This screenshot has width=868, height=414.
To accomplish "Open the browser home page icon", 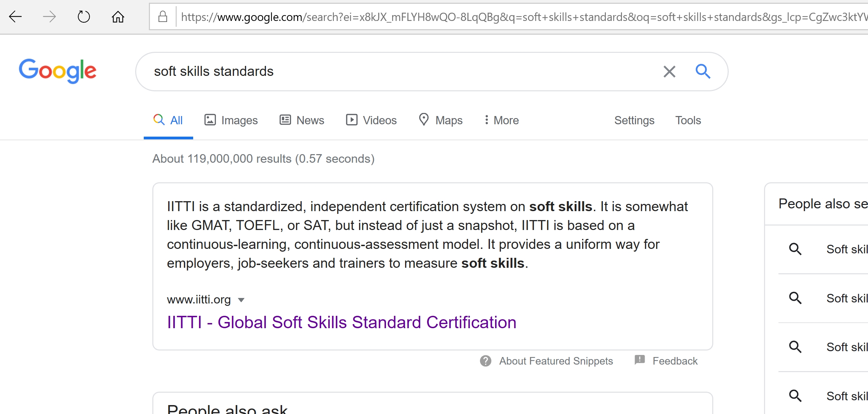I will pos(118,16).
